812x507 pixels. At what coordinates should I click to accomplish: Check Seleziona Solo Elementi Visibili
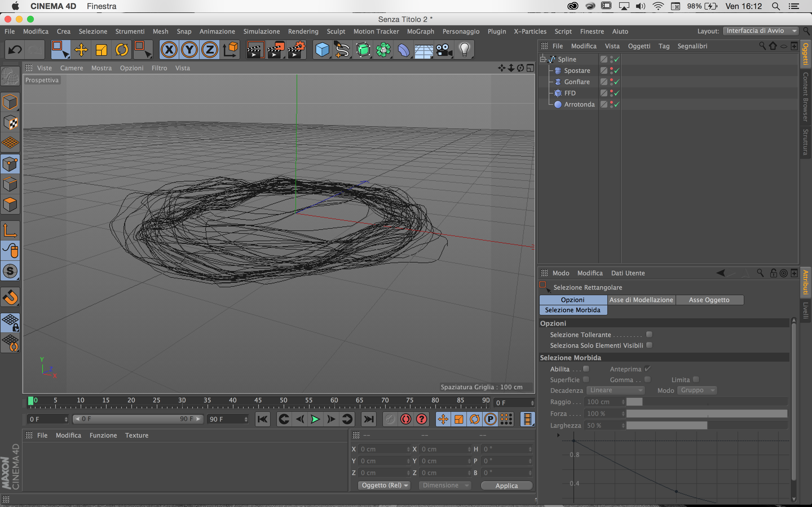(649, 345)
